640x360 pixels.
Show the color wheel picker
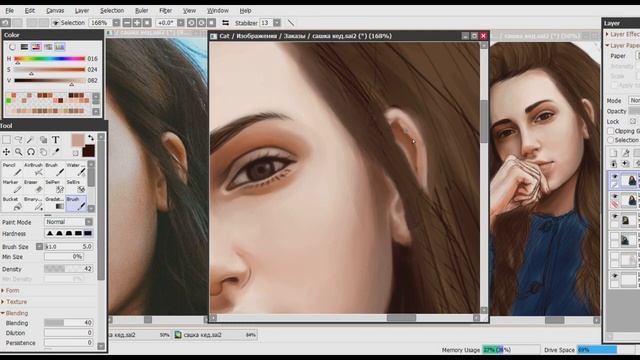pyautogui.click(x=12, y=47)
